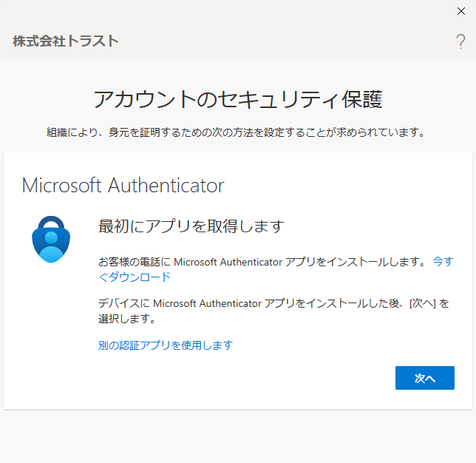Open the 今すぐダウンロード download link
Image resolution: width=476 pixels, height=463 pixels.
point(135,277)
